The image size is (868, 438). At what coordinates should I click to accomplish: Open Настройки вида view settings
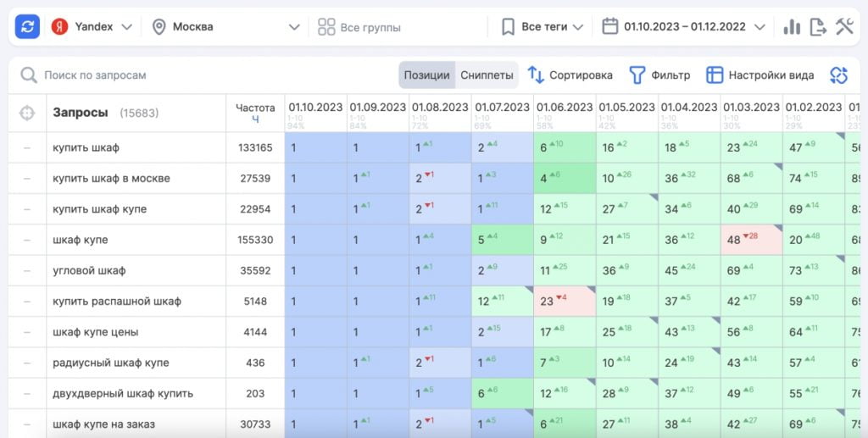(759, 75)
